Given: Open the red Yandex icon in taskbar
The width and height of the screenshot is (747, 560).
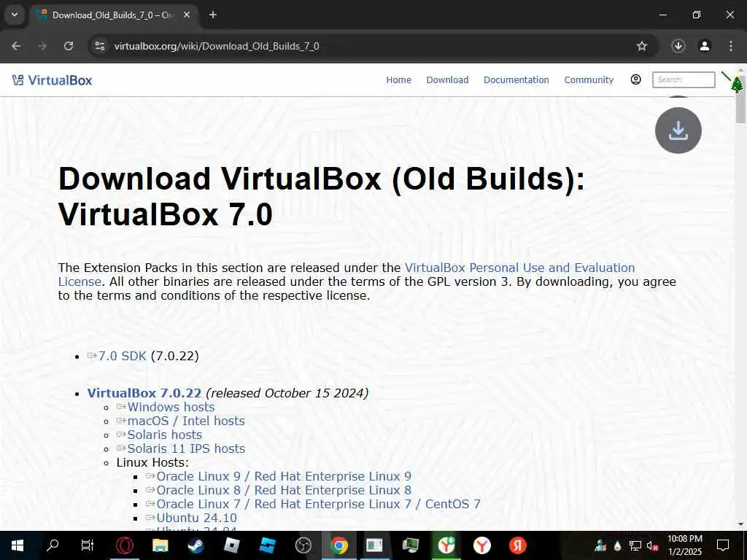Looking at the screenshot, I should (x=518, y=545).
